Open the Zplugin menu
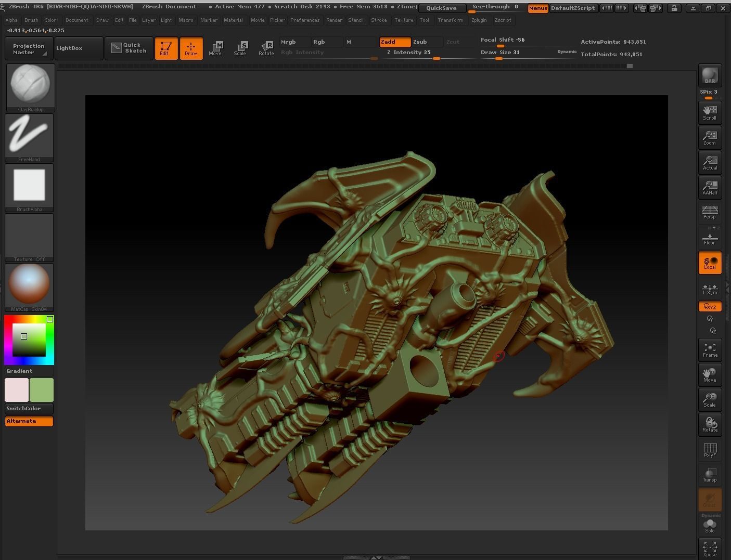731x560 pixels. (479, 20)
